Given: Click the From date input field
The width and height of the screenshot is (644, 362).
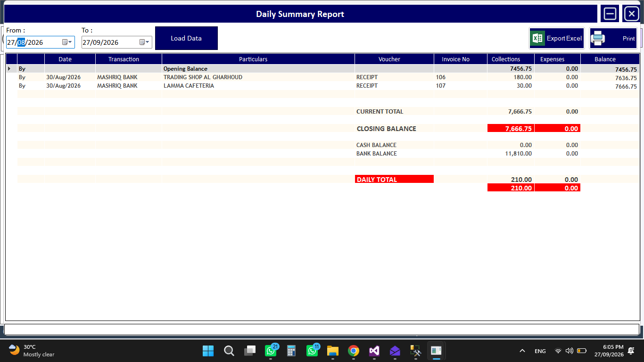Looking at the screenshot, I should (x=41, y=42).
